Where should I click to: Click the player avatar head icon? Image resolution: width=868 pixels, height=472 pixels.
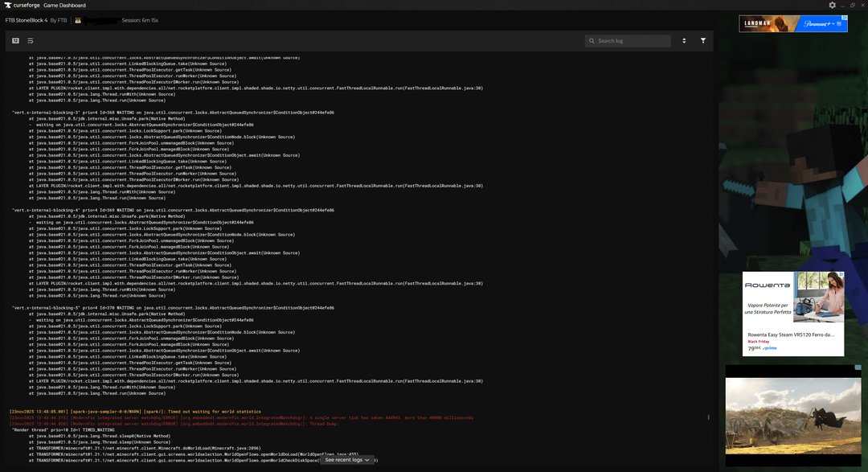[x=78, y=20]
